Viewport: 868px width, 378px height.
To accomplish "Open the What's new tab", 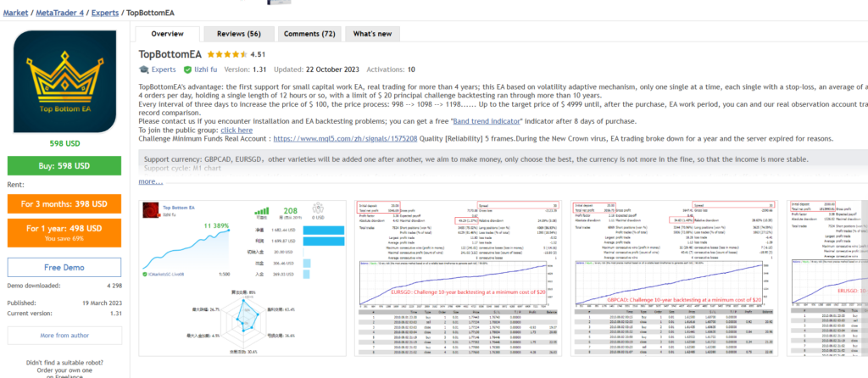I will [372, 34].
